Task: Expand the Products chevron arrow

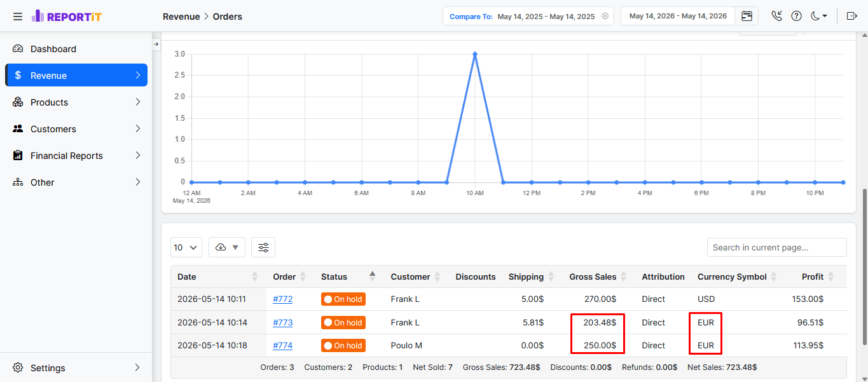Action: 138,102
